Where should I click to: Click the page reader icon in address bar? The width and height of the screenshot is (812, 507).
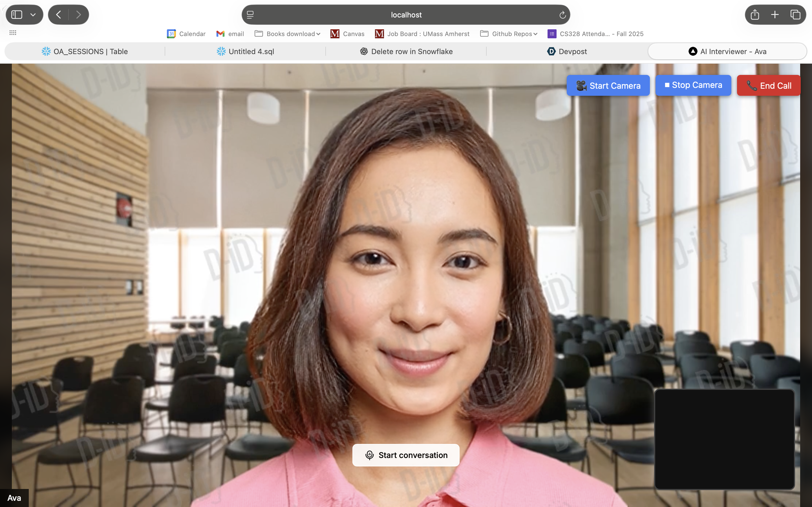(x=250, y=15)
